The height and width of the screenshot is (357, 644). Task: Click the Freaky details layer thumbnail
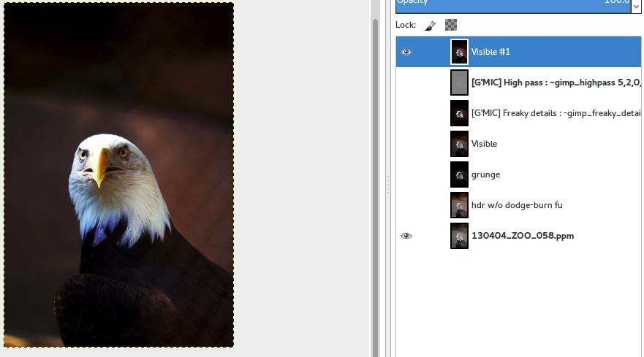[x=459, y=113]
